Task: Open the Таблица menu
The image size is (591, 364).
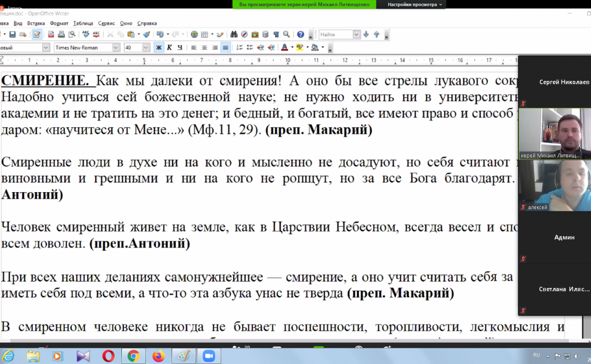Action: pyautogui.click(x=83, y=23)
